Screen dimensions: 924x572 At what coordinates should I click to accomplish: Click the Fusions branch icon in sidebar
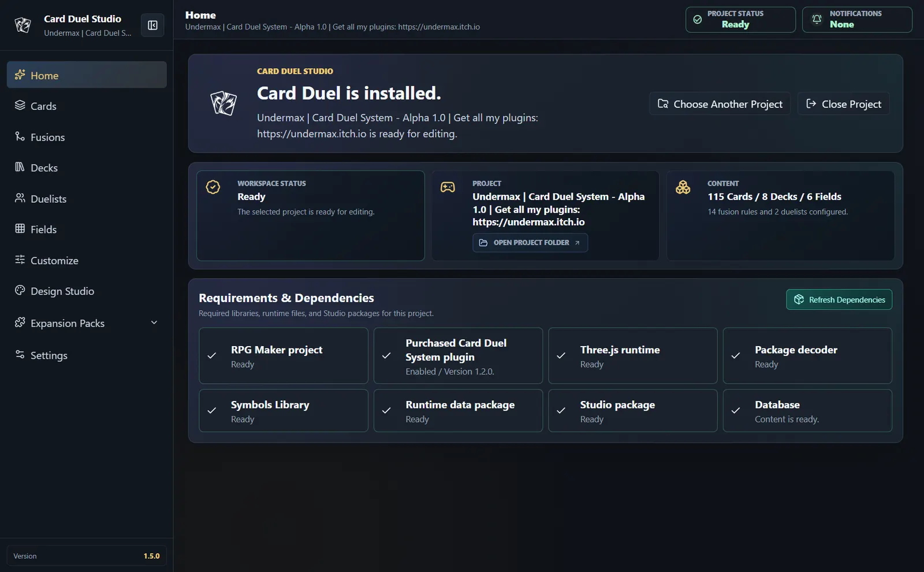(20, 136)
